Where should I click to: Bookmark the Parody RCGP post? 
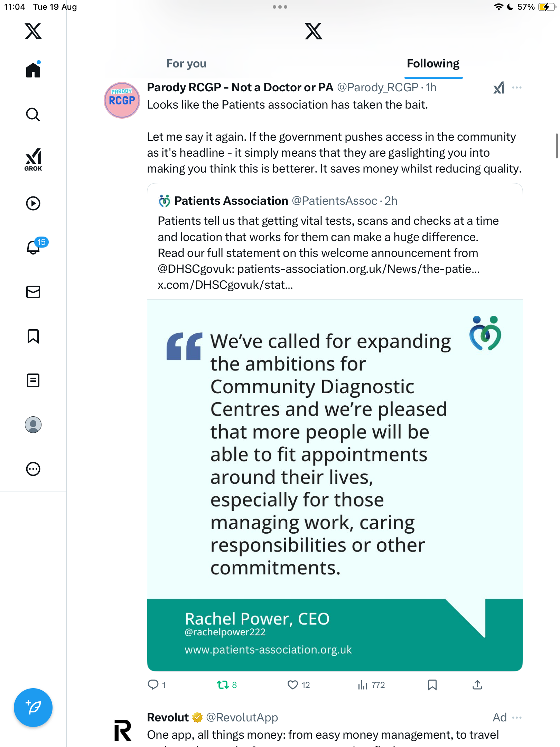[432, 685]
